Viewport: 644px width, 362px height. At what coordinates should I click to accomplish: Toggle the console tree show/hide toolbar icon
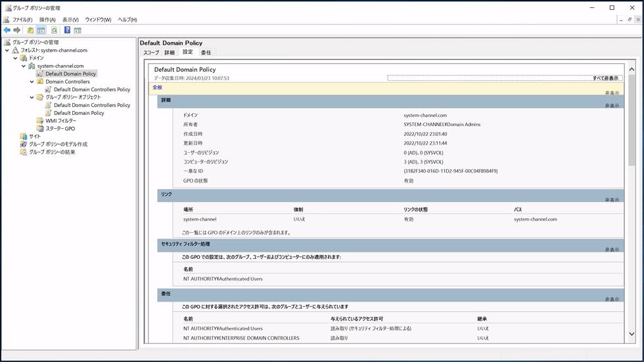[41, 30]
